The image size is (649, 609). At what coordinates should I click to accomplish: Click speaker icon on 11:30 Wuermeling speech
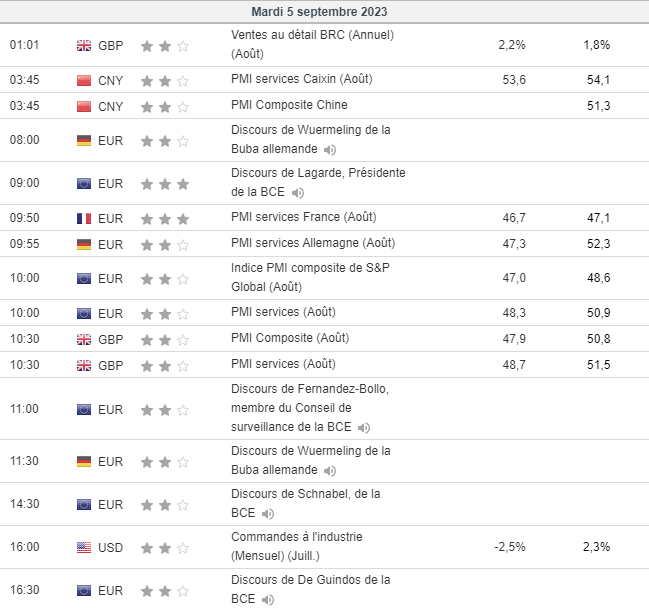329,471
